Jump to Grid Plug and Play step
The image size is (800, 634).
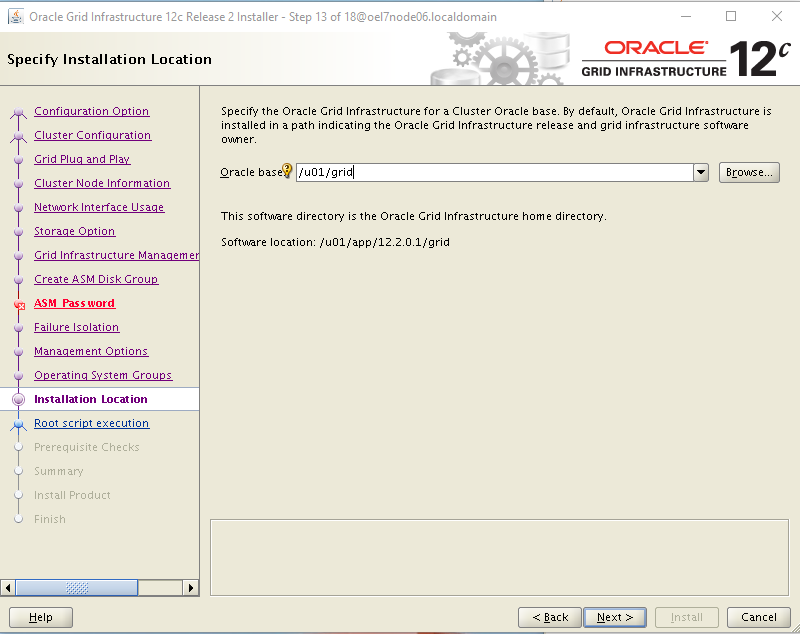82,159
